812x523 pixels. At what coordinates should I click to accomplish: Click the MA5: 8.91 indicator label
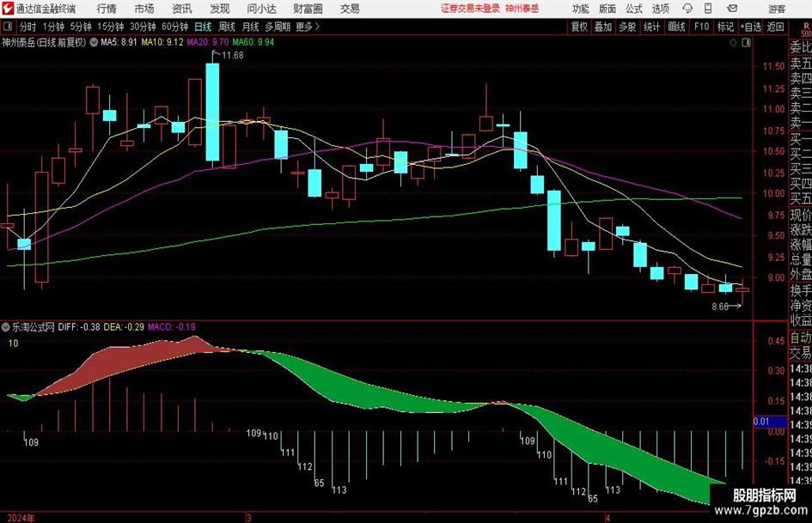[119, 42]
